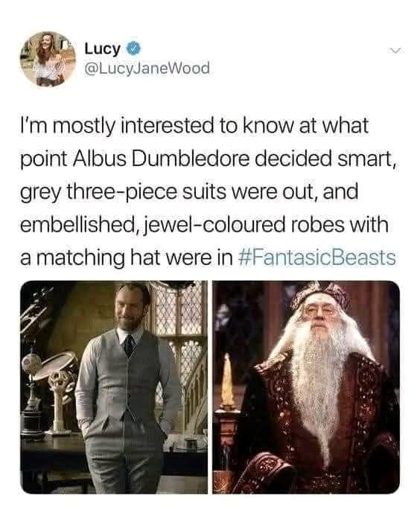
Task: Expand the tweet options chevron arrow
Action: click(x=395, y=51)
